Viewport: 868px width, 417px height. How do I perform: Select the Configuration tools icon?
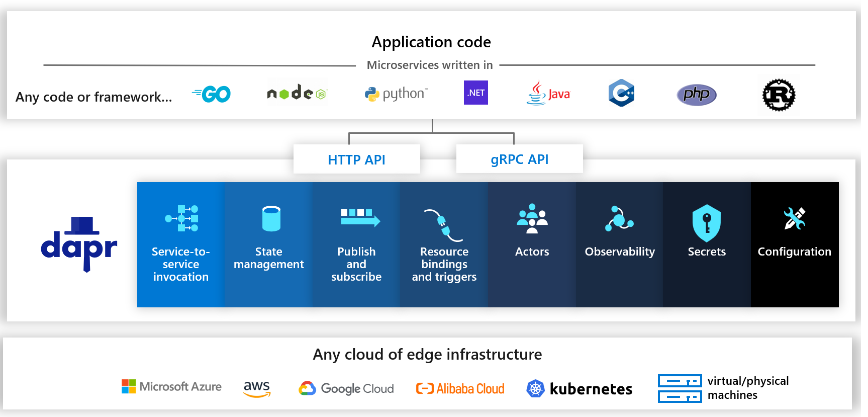795,218
